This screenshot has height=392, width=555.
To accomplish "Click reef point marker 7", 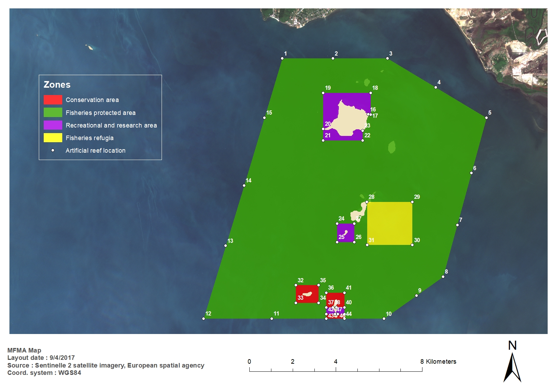I will [x=457, y=225].
